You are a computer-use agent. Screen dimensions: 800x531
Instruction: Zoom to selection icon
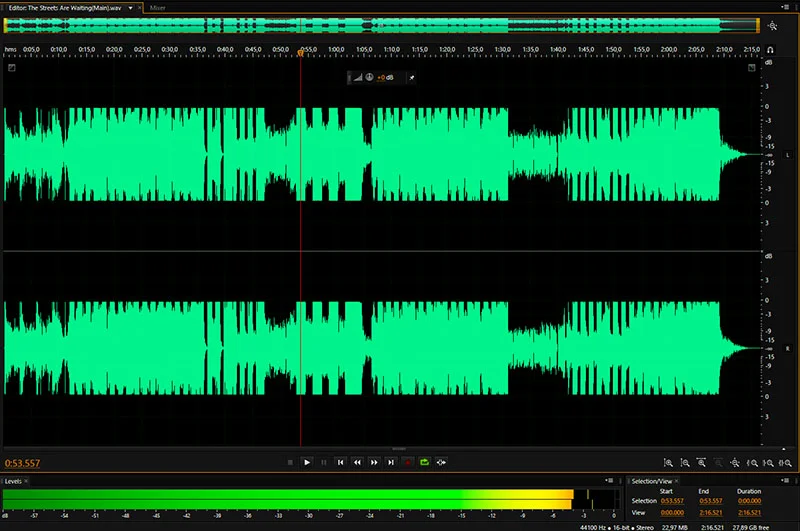tap(785, 463)
